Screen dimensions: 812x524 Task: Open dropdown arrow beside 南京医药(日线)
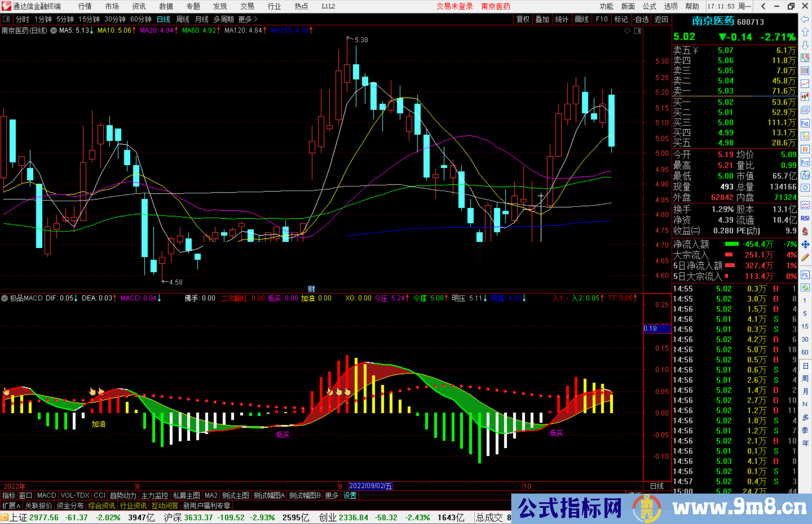pos(54,30)
